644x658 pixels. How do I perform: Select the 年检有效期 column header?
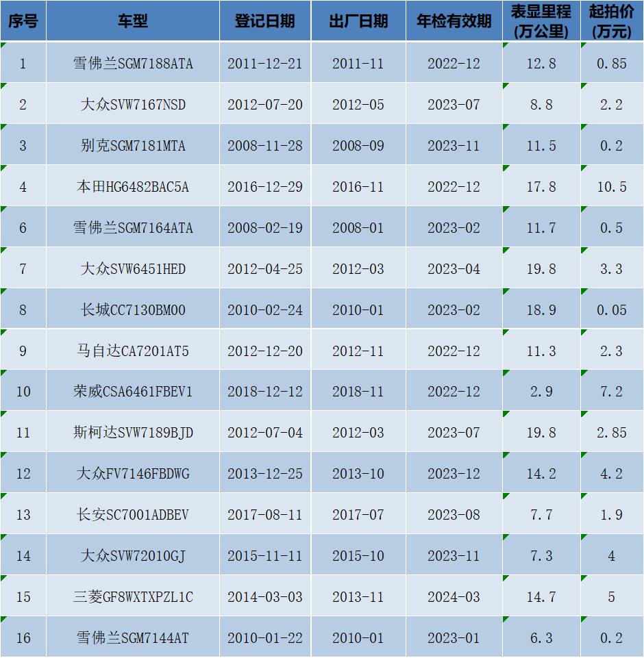click(454, 21)
